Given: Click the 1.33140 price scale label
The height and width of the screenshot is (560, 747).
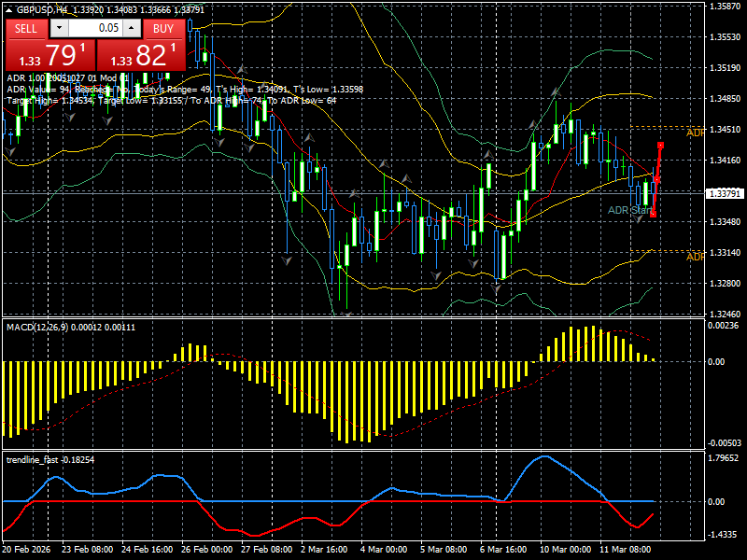Looking at the screenshot, I should pos(726,252).
